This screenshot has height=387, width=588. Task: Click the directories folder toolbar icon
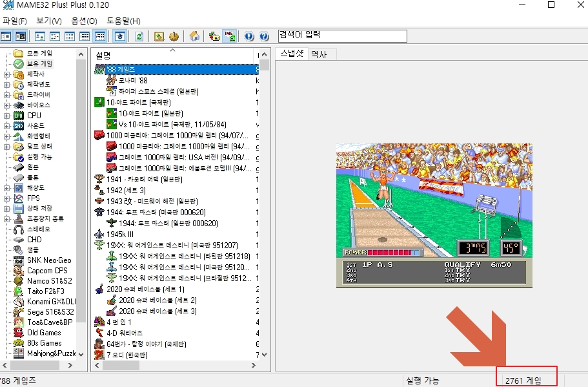214,36
